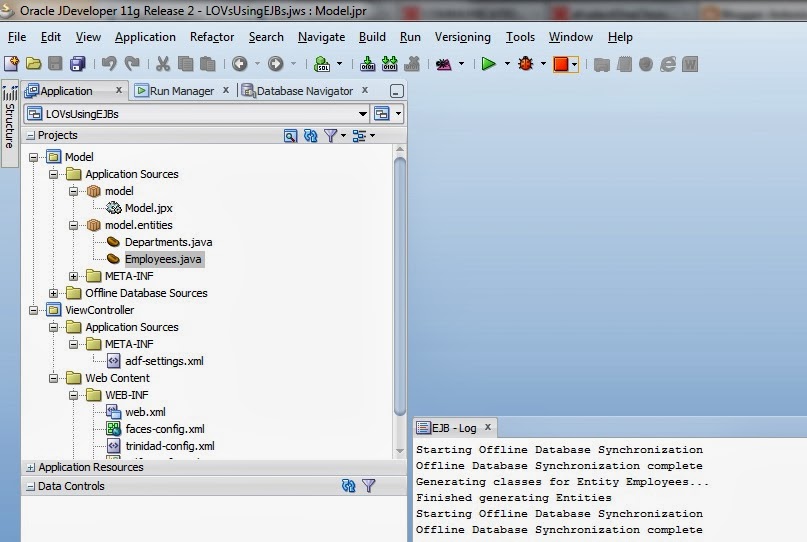Select adf-settings.xml in the tree

[164, 361]
